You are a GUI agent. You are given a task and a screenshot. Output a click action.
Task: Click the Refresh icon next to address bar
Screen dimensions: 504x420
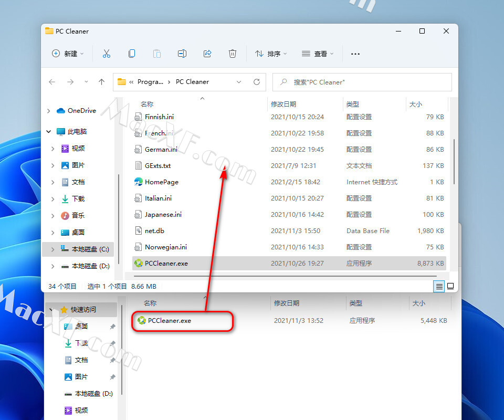coord(257,82)
